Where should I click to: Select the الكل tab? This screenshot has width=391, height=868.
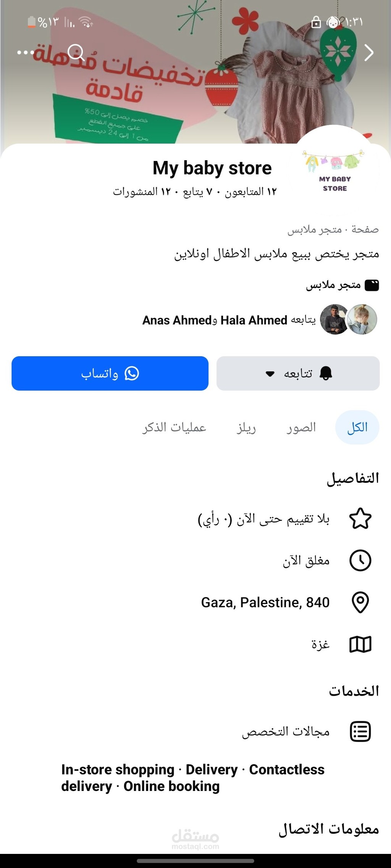click(x=357, y=428)
